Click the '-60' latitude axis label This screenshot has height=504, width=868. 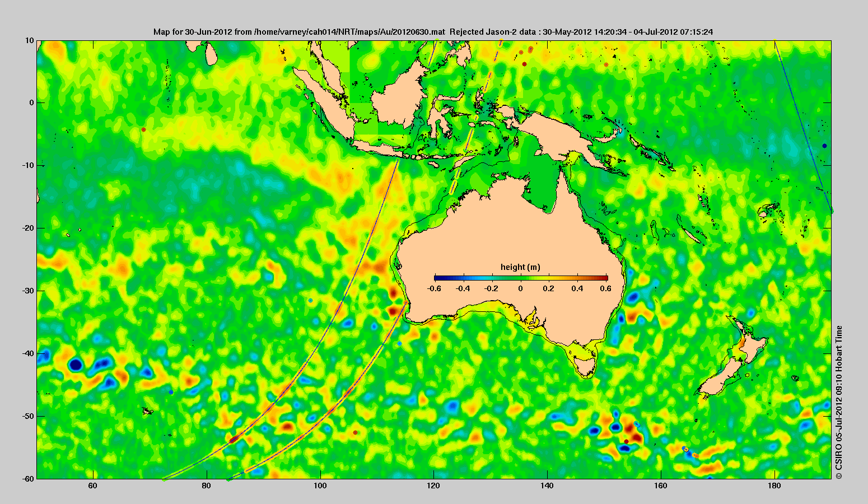(27, 479)
